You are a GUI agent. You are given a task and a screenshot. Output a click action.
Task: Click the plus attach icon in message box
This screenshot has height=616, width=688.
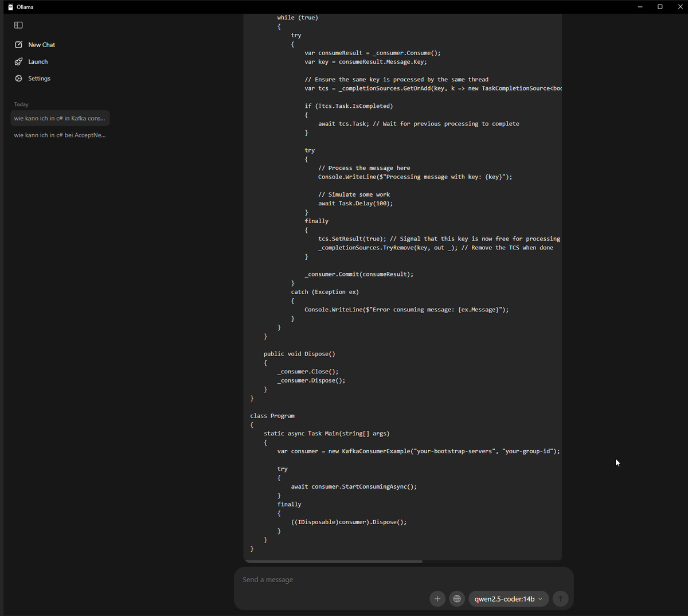click(x=437, y=599)
